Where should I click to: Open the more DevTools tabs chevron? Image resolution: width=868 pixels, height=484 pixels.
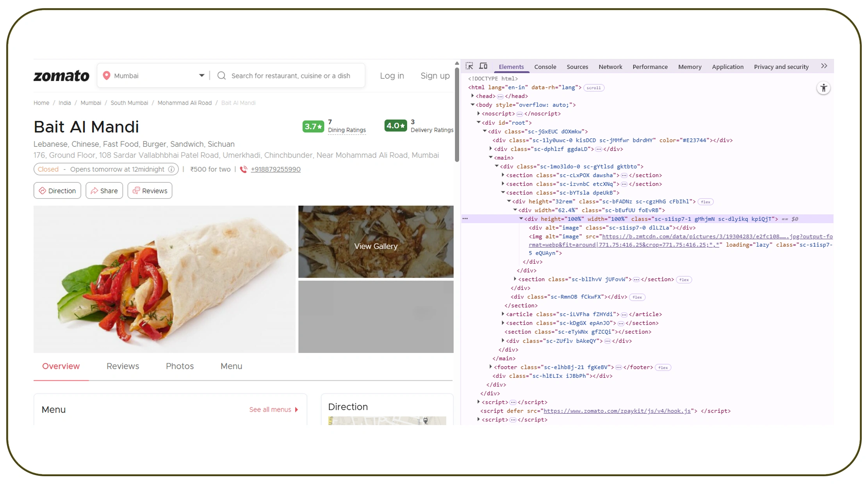pyautogui.click(x=824, y=66)
